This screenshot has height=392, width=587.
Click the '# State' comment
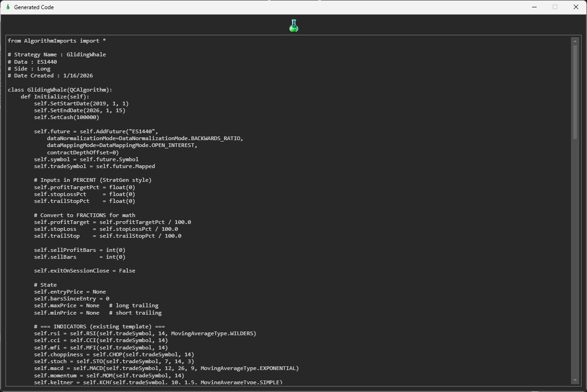click(x=45, y=285)
